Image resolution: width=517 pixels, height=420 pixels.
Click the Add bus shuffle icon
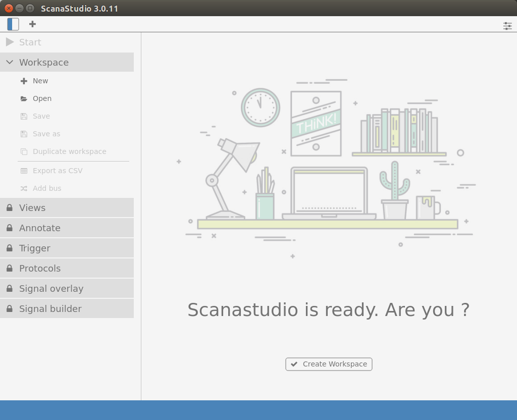24,189
